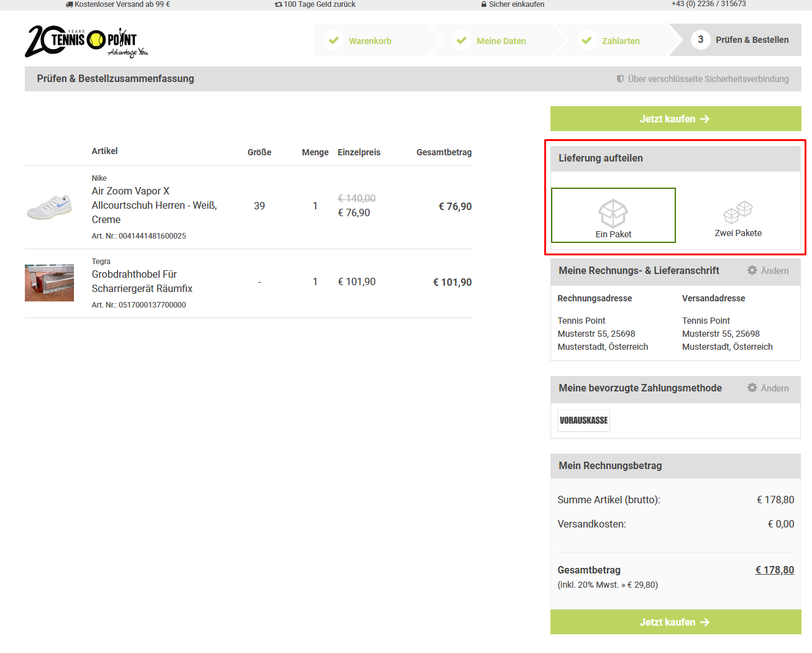Click the Zahlarten step checkmark icon
Viewport: 812px width, 653px height.
586,40
